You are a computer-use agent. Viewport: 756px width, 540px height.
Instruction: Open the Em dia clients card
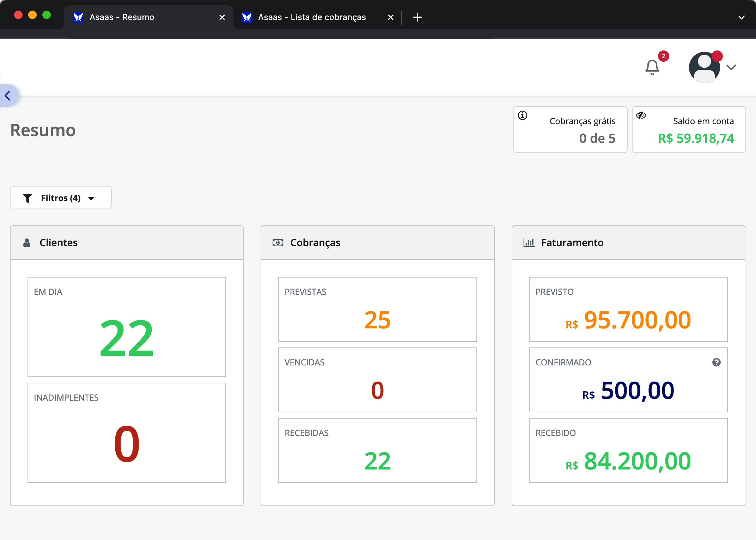click(x=127, y=327)
